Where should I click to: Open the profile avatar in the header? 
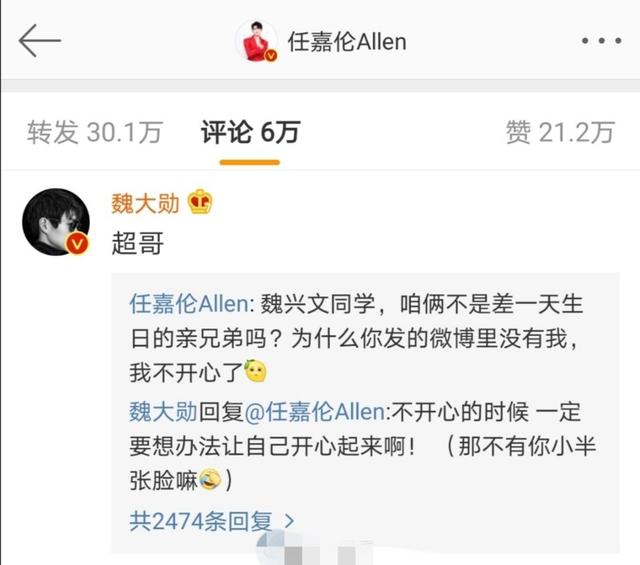pyautogui.click(x=258, y=41)
